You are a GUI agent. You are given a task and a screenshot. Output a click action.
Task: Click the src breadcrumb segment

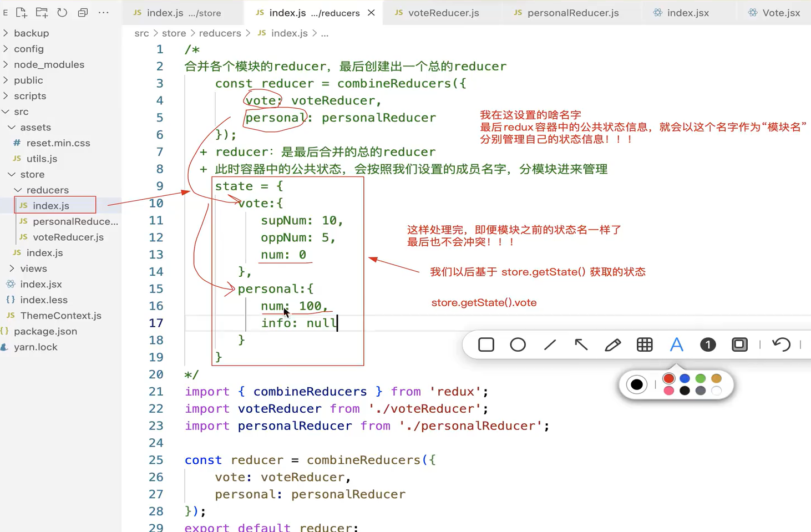[141, 33]
